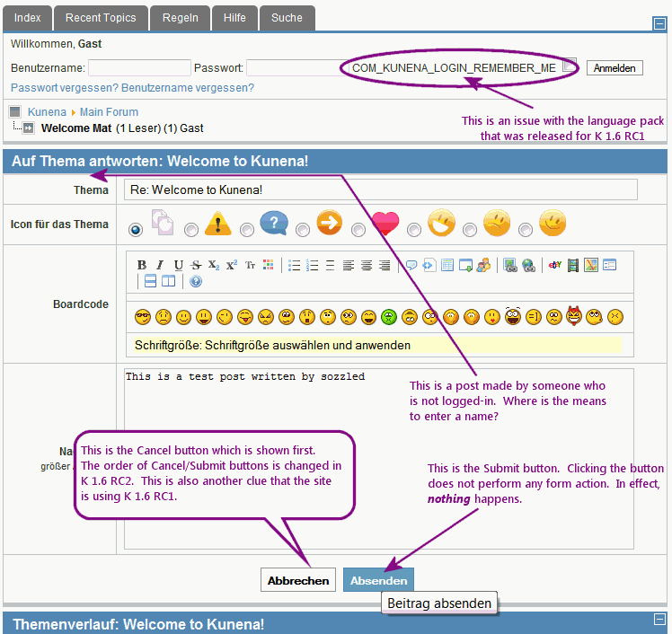Select the red heart topic icon radio
This screenshot has height=634, width=672.
point(358,230)
